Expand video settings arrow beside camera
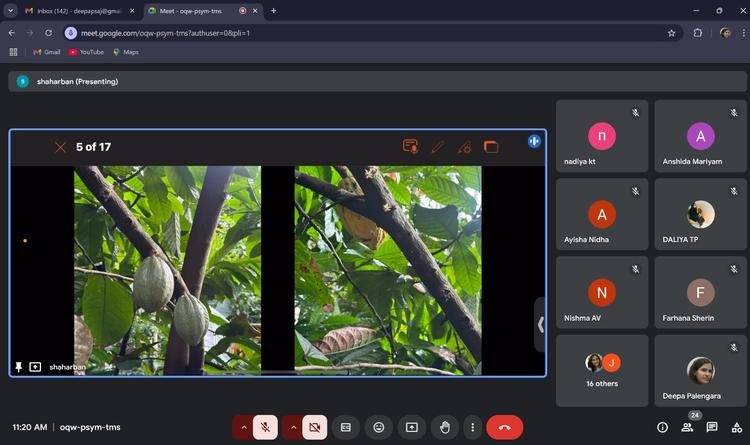 (293, 427)
